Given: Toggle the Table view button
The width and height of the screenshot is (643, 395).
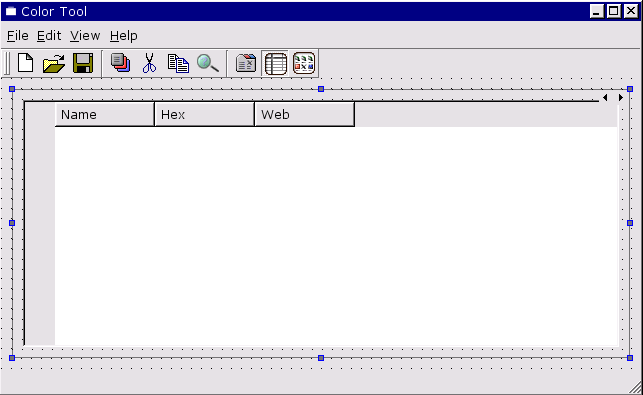Looking at the screenshot, I should (276, 64).
